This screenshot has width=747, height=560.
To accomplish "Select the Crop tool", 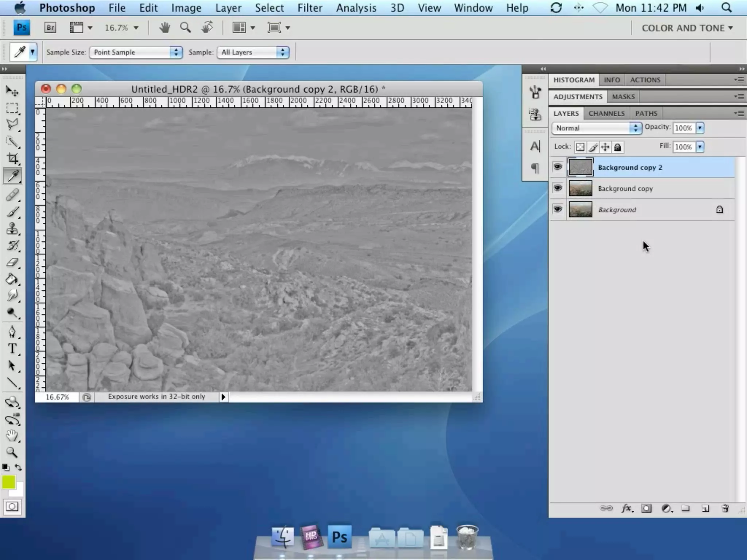I will pyautogui.click(x=12, y=159).
